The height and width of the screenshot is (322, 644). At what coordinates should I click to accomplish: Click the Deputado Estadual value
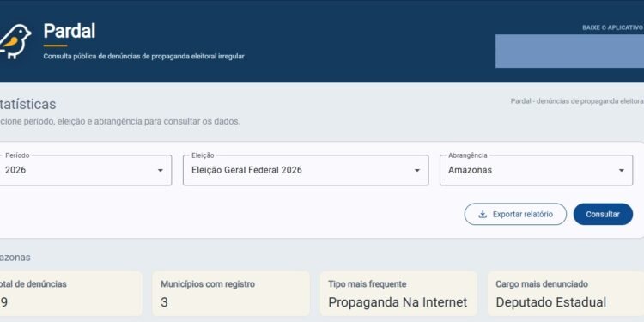(550, 303)
